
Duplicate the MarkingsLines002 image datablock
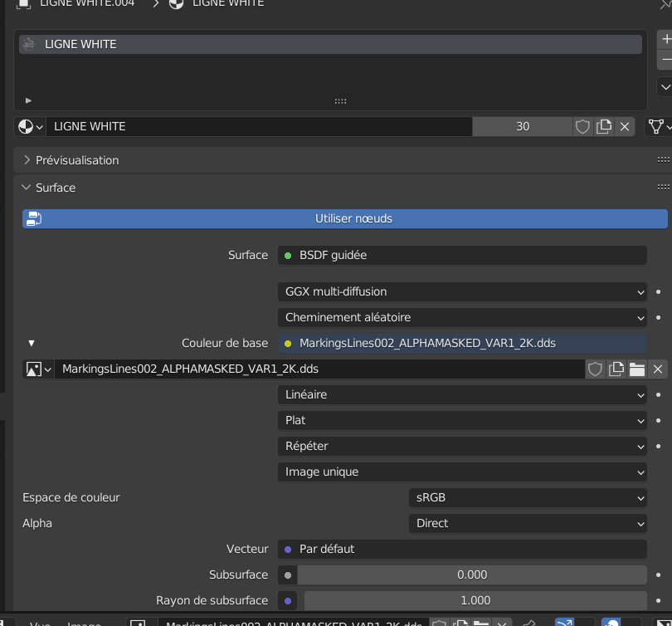pyautogui.click(x=616, y=369)
